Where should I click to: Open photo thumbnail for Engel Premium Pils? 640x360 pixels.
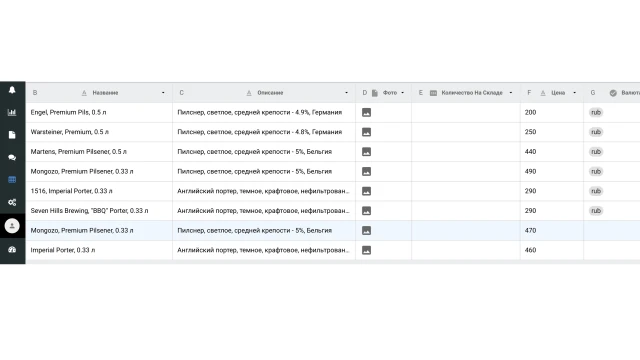367,112
